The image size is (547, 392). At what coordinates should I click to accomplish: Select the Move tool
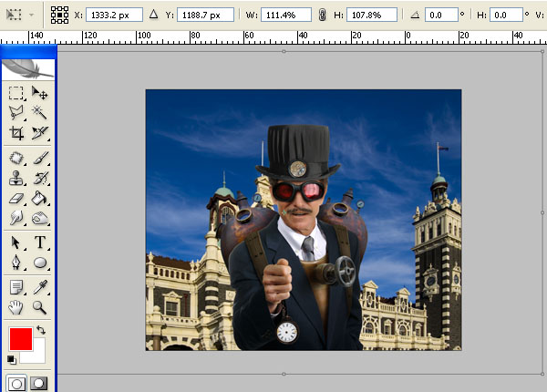tap(39, 93)
